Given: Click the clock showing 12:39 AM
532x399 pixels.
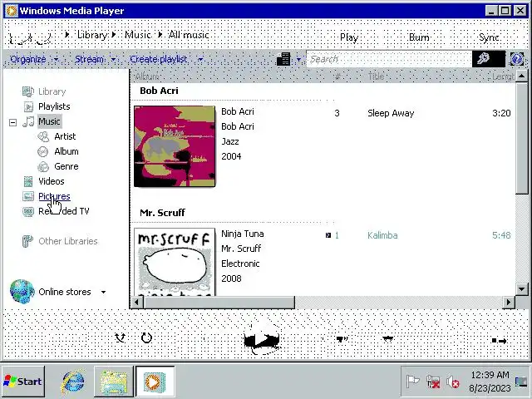Looking at the screenshot, I should (490, 375).
